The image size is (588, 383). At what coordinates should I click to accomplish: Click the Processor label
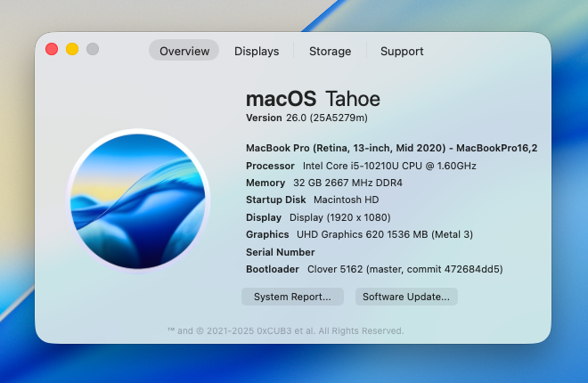[270, 166]
